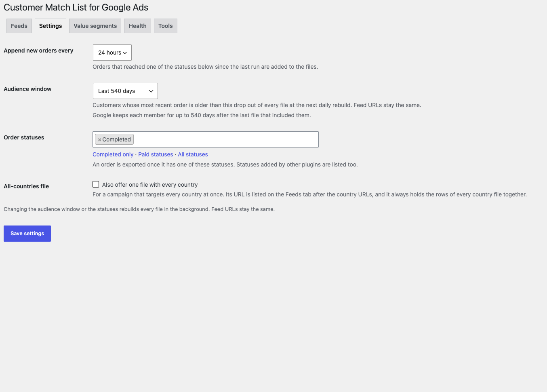Click the note beginning 'Changing the audience window'
547x392 pixels.
click(139, 209)
